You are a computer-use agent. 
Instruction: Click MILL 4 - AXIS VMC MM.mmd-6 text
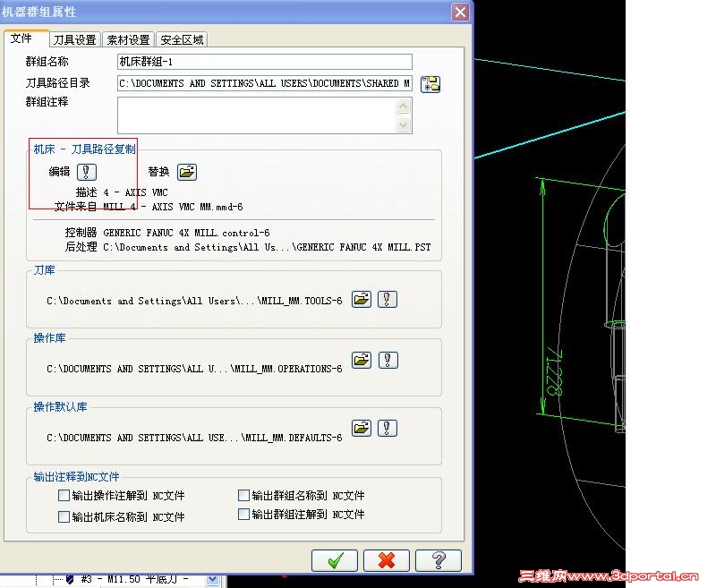173,207
